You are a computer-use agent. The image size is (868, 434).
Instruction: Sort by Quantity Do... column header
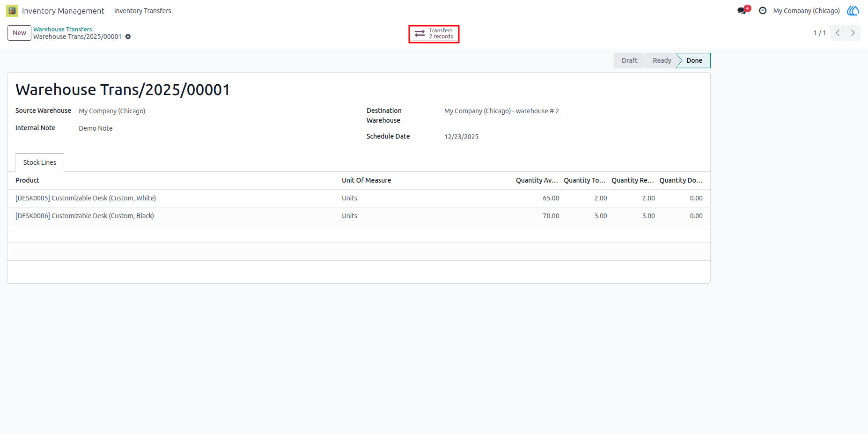(x=681, y=180)
